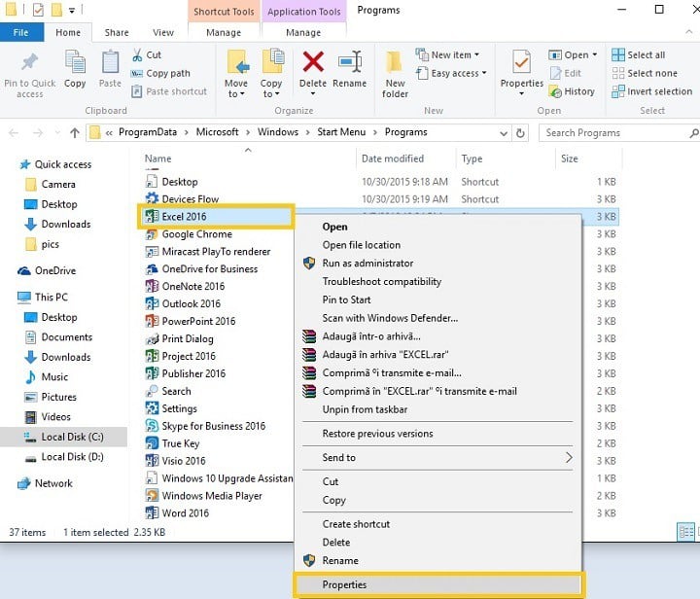Click the Copy icon in Clipboard group
Viewport: 700px width, 599px height.
tap(75, 61)
